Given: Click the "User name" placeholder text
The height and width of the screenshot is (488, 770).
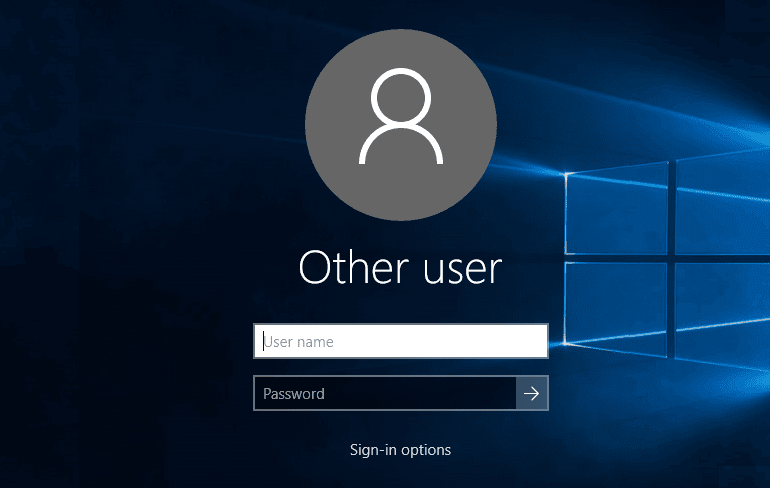Looking at the screenshot, I should tap(299, 342).
